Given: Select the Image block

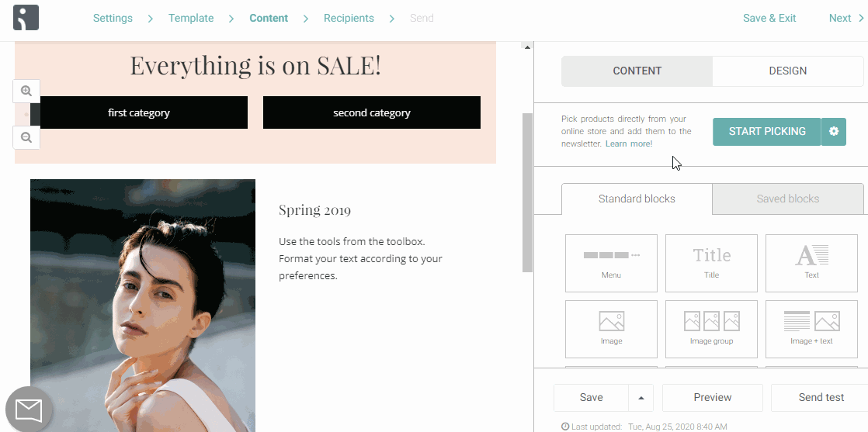Looking at the screenshot, I should (x=611, y=329).
